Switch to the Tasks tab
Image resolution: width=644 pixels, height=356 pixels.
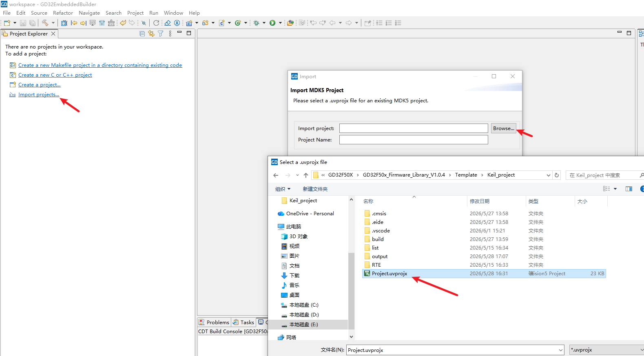[x=243, y=322]
